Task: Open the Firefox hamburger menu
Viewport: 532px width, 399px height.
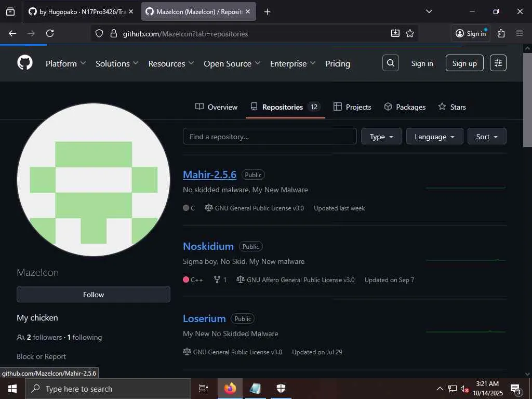Action: (520, 33)
